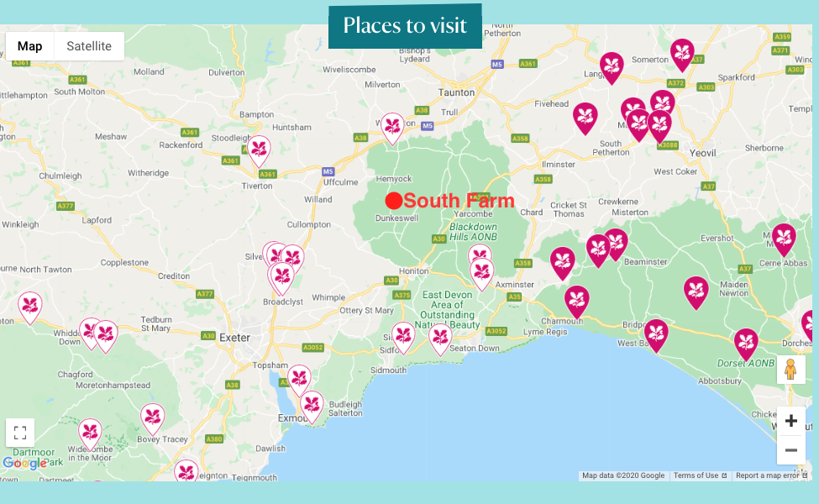Viewport: 819px width, 504px height.
Task: Select the marker near Seaton Down
Action: (x=440, y=339)
